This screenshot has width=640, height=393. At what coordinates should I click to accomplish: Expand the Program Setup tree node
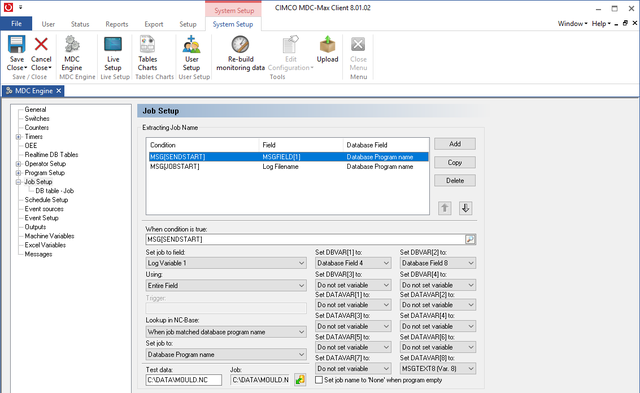click(18, 173)
